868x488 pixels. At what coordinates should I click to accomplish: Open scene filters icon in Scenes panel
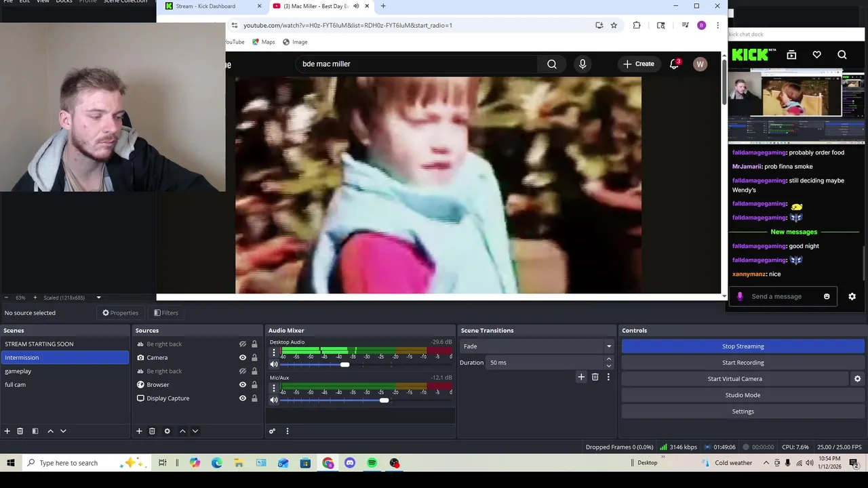[35, 431]
